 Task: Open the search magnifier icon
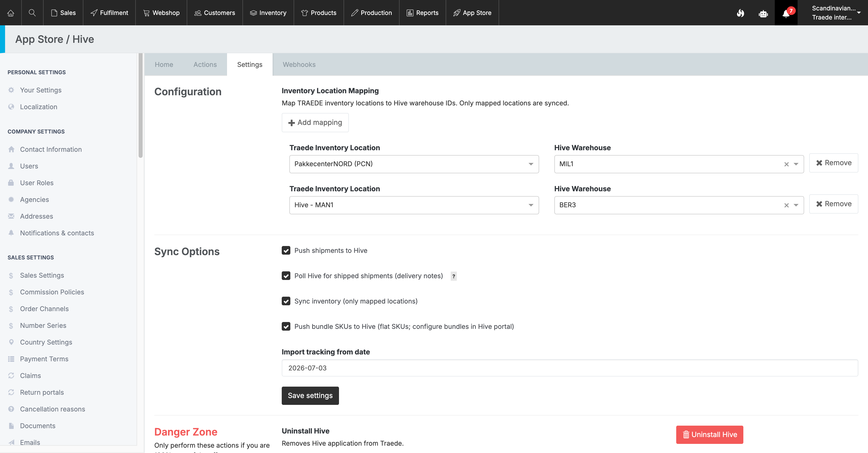tap(32, 13)
